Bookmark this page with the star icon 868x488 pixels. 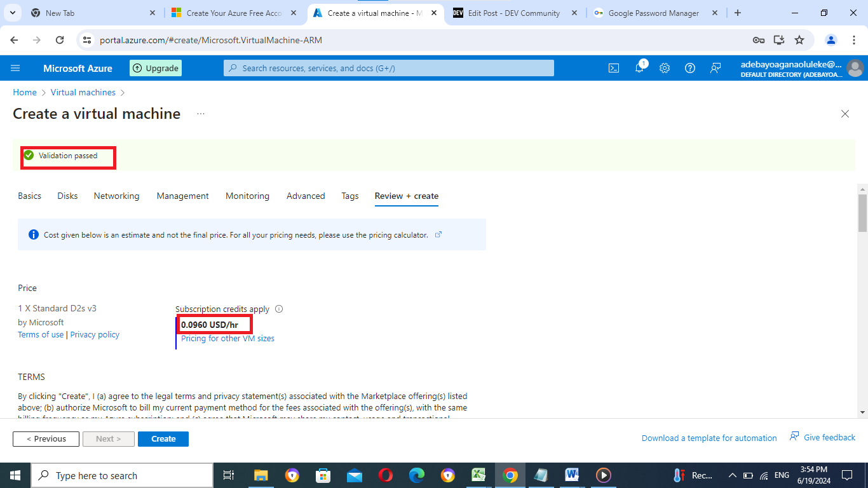click(x=799, y=40)
